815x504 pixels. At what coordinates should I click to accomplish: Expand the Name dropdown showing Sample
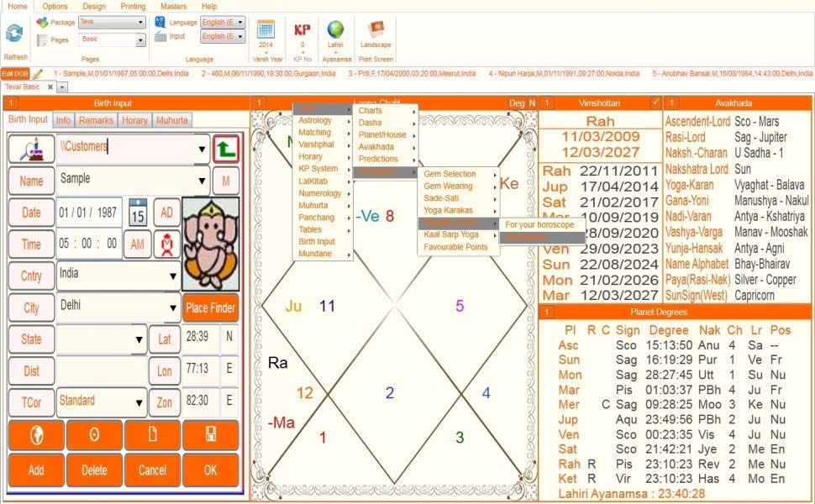click(x=202, y=181)
